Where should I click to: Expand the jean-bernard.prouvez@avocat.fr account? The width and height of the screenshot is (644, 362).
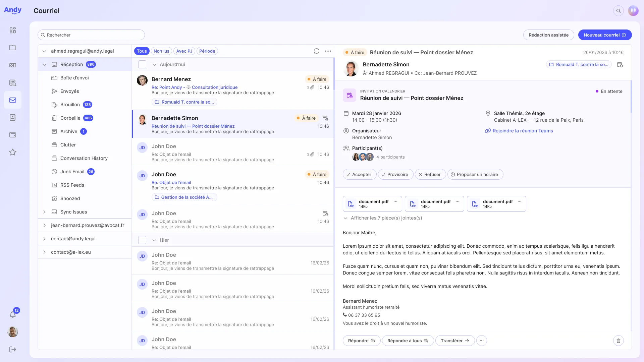(x=44, y=225)
